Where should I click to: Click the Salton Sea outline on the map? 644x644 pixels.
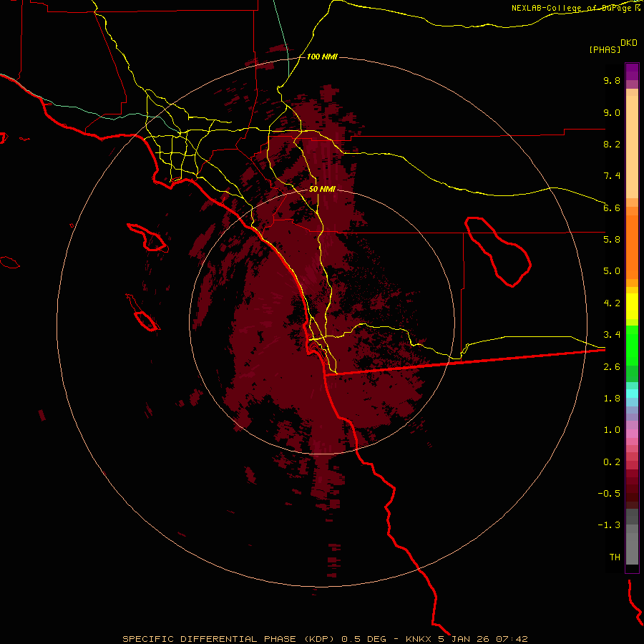point(498,251)
